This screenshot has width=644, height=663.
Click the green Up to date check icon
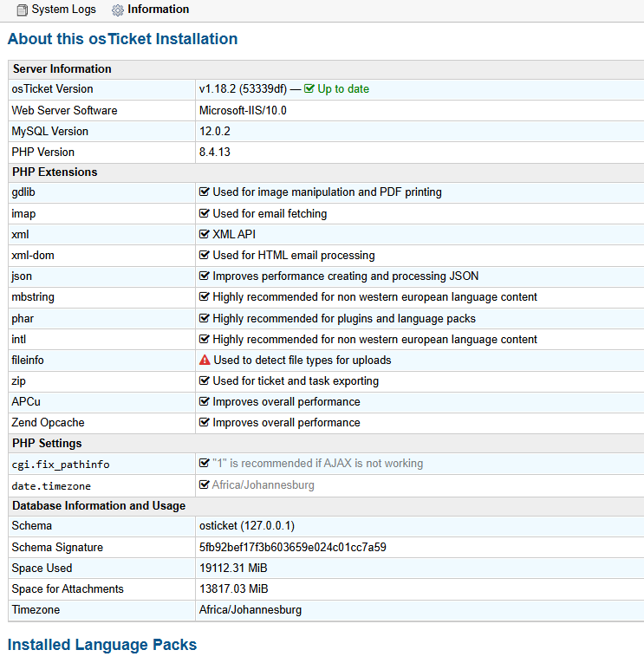click(309, 89)
